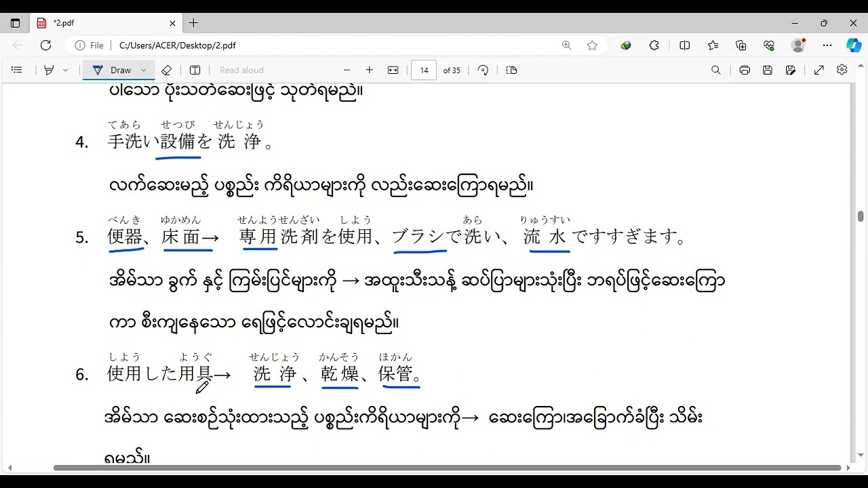
Task: Refresh the current page
Action: pos(45,45)
